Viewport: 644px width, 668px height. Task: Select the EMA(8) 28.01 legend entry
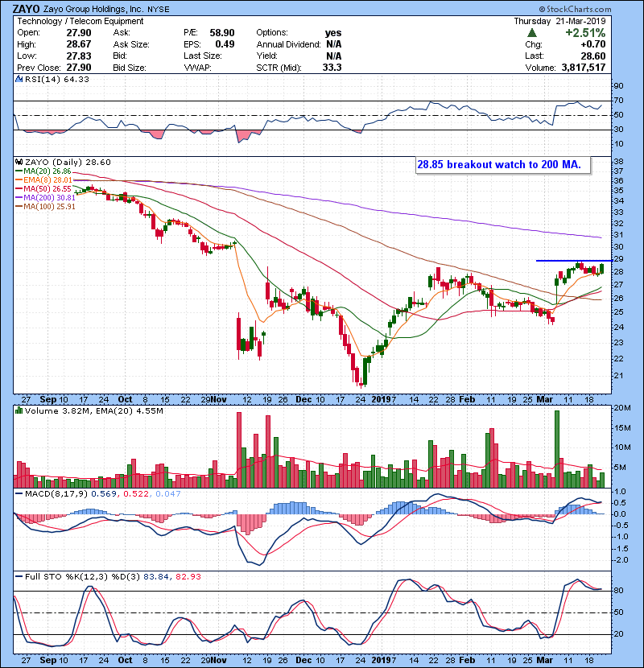pos(43,180)
